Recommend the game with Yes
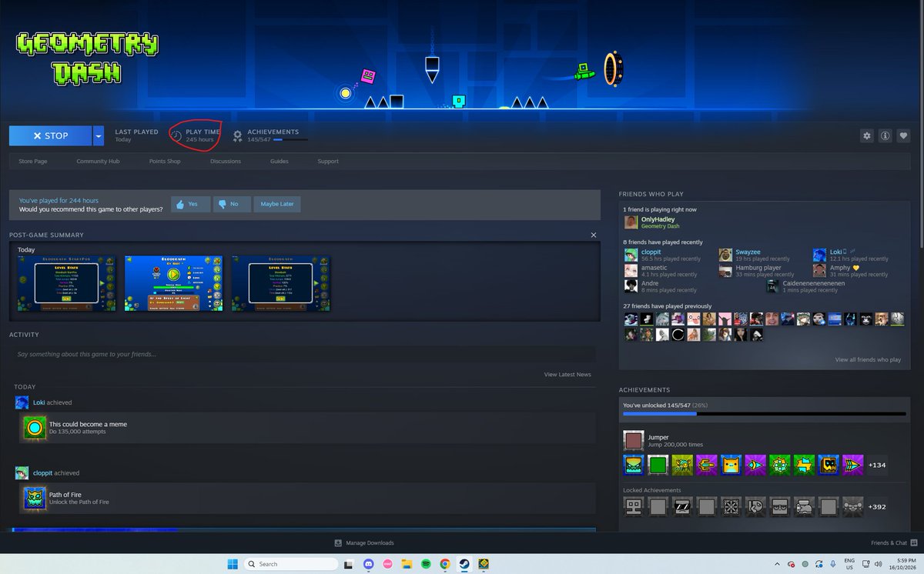The height and width of the screenshot is (574, 924). 190,204
